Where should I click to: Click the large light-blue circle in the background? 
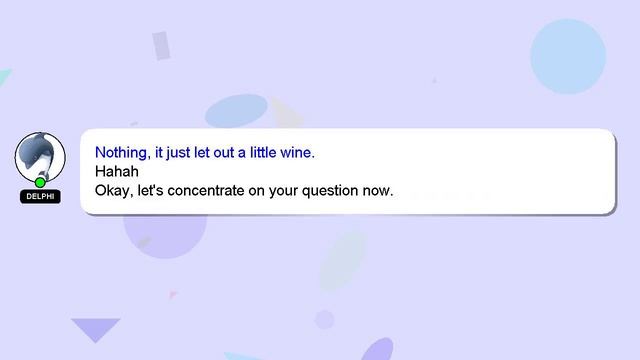[568, 57]
